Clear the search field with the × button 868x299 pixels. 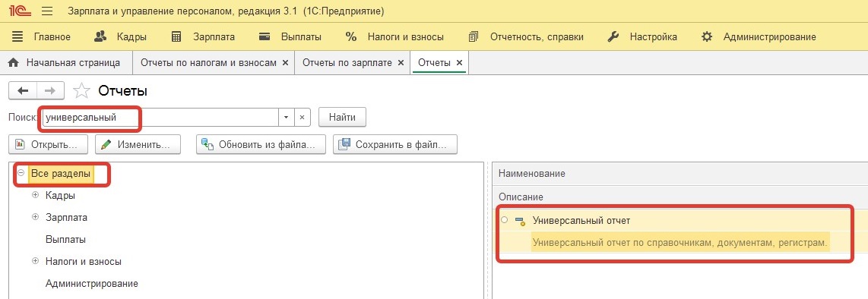point(302,117)
